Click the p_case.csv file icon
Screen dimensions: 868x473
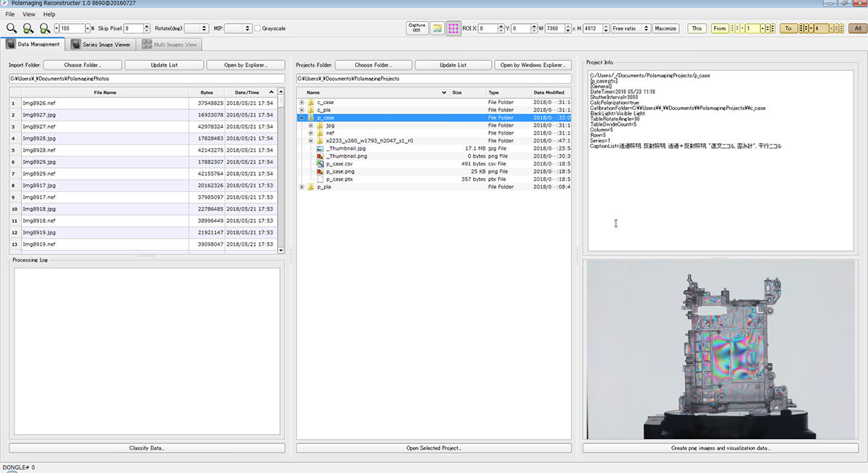click(x=320, y=164)
